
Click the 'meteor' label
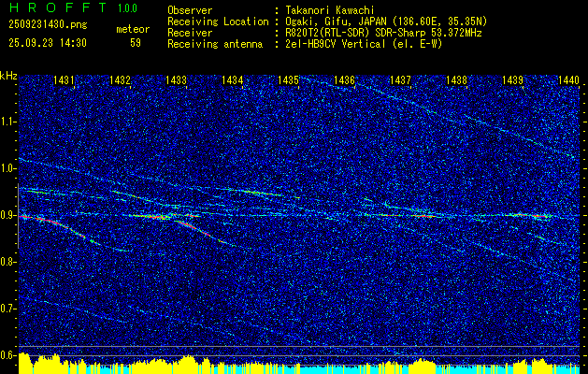pos(133,29)
